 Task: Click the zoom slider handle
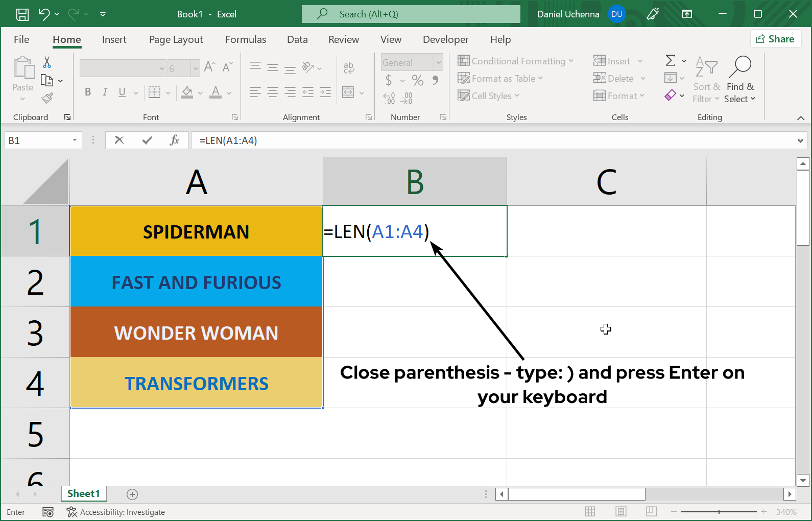point(719,512)
